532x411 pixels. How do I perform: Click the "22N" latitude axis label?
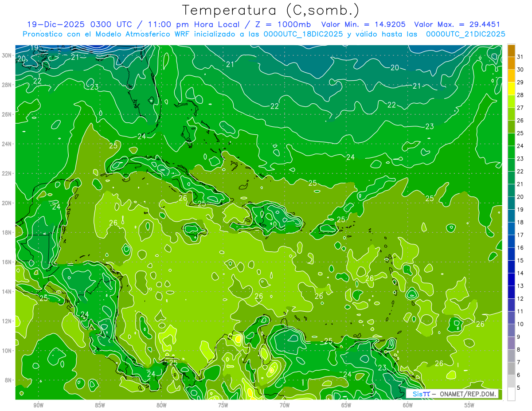[6, 173]
